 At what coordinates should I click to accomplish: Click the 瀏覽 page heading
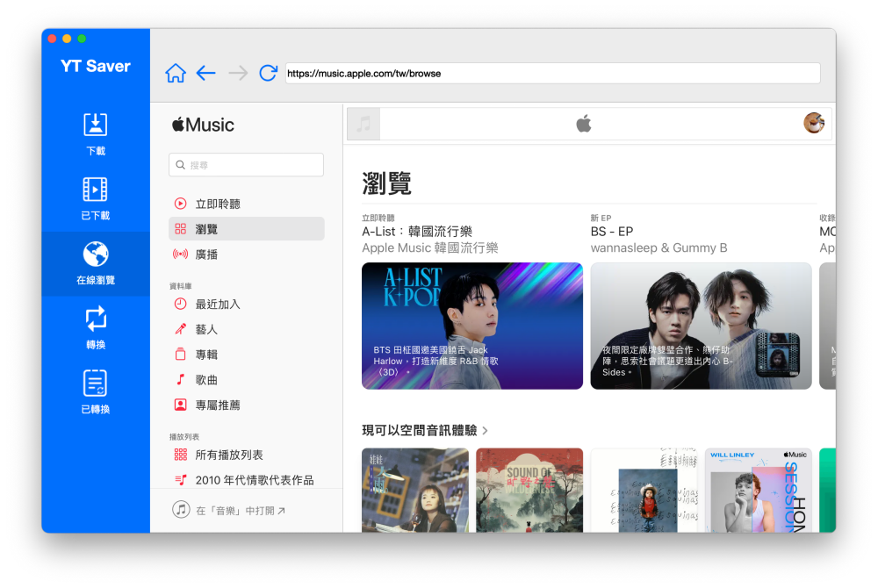(387, 183)
